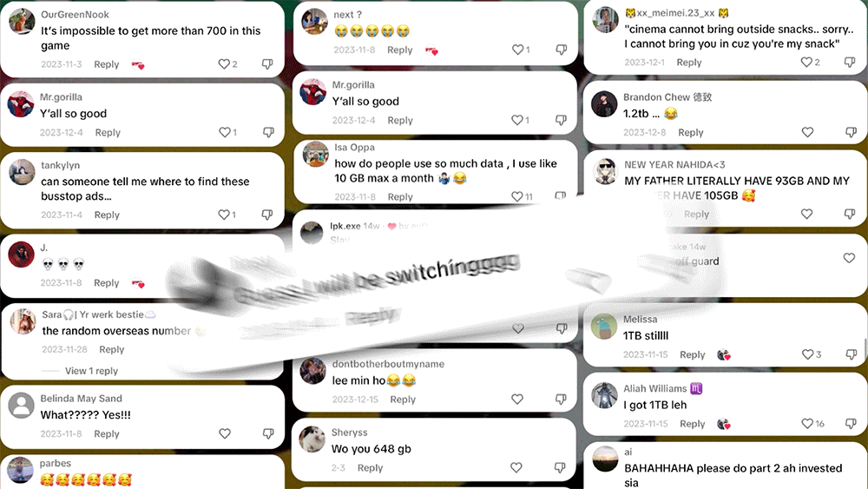Reply to Melissa's comment
The height and width of the screenshot is (489, 868).
pos(693,354)
